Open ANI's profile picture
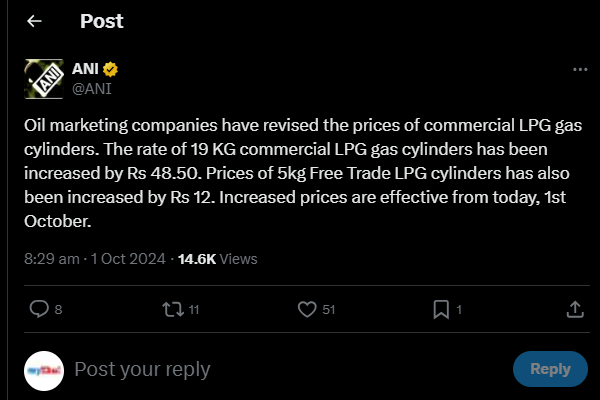This screenshot has height=400, width=600. click(43, 79)
